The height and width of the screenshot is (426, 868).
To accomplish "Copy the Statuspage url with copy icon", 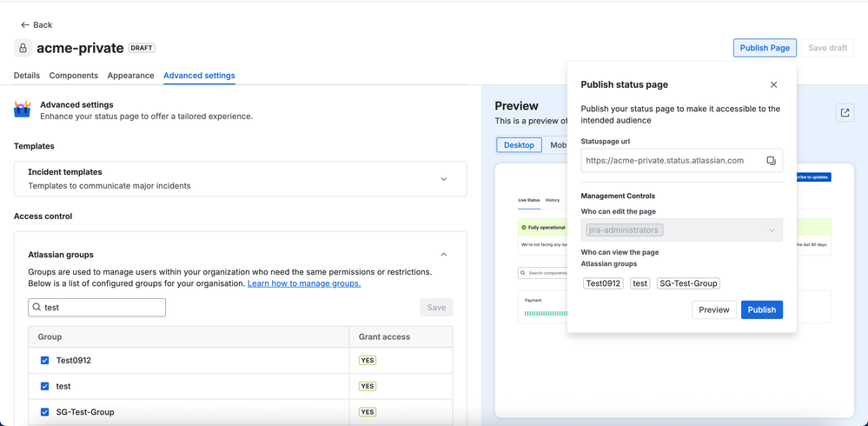I will pyautogui.click(x=772, y=161).
